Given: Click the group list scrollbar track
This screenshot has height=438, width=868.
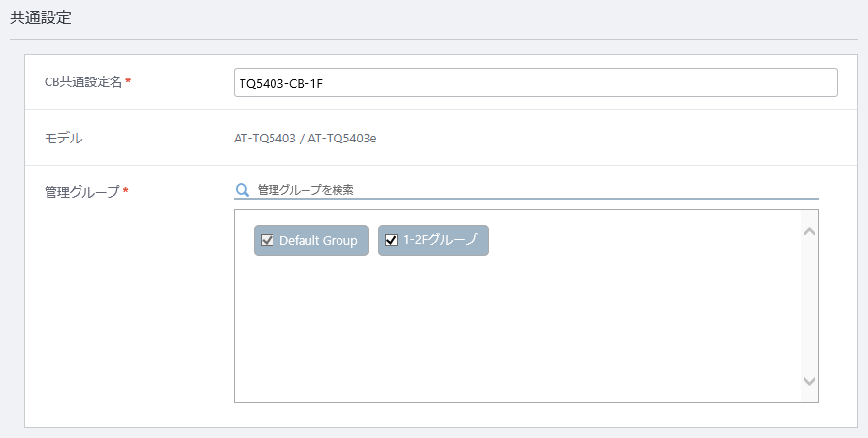Looking at the screenshot, I should tap(809, 306).
